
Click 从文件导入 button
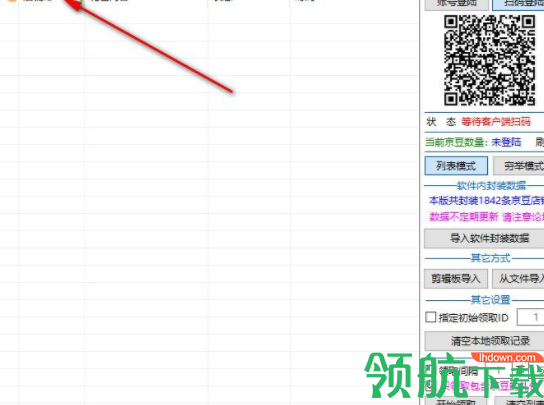coord(518,279)
